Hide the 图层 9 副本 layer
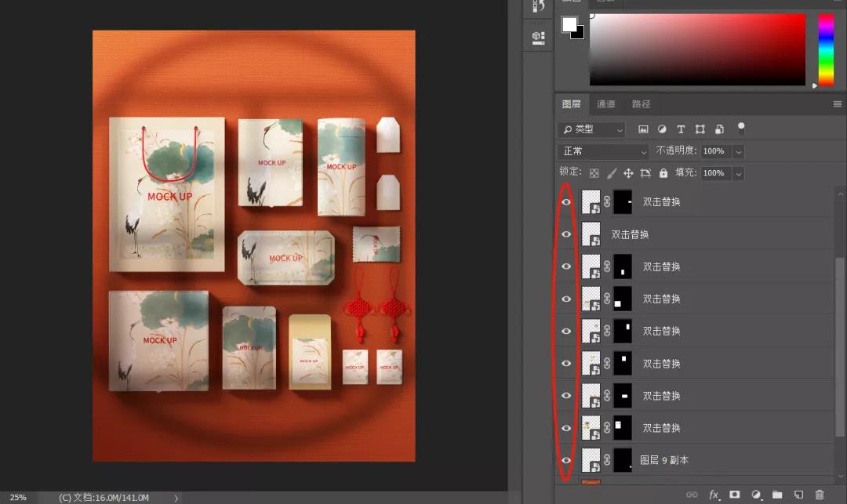847x504 pixels. pos(566,460)
